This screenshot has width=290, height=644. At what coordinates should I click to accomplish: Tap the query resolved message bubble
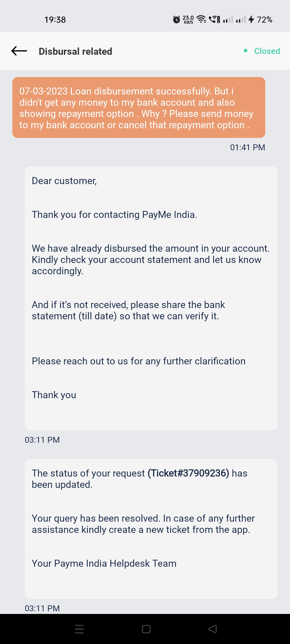(151, 529)
